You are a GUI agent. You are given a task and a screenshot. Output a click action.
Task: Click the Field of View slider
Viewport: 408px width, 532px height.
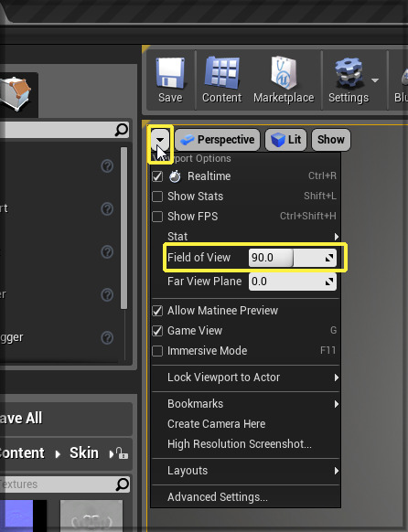click(x=293, y=258)
